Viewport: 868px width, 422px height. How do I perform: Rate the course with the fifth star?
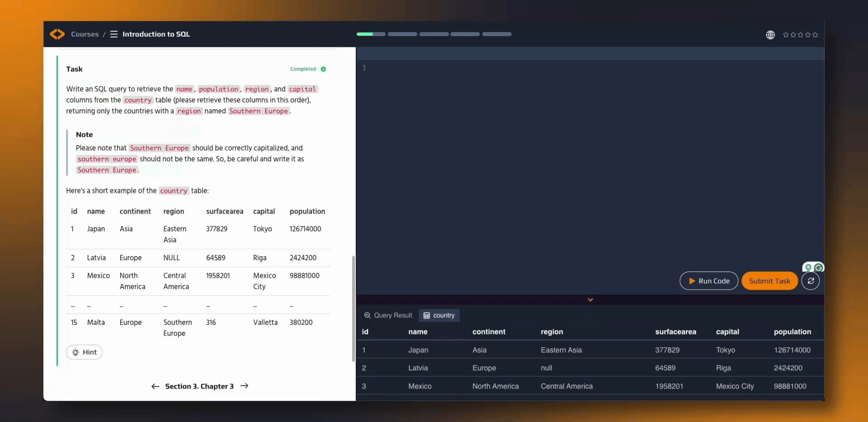tap(815, 35)
